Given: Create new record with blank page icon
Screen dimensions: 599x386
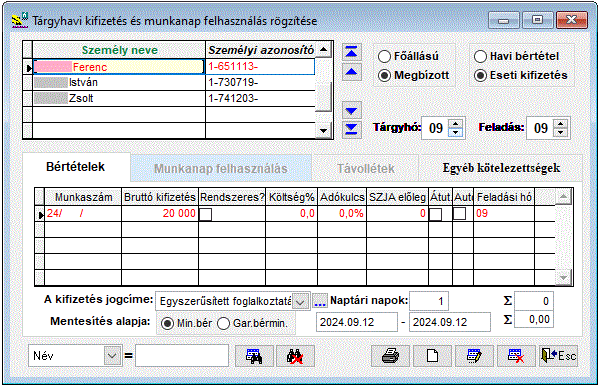Looking at the screenshot, I should 432,356.
